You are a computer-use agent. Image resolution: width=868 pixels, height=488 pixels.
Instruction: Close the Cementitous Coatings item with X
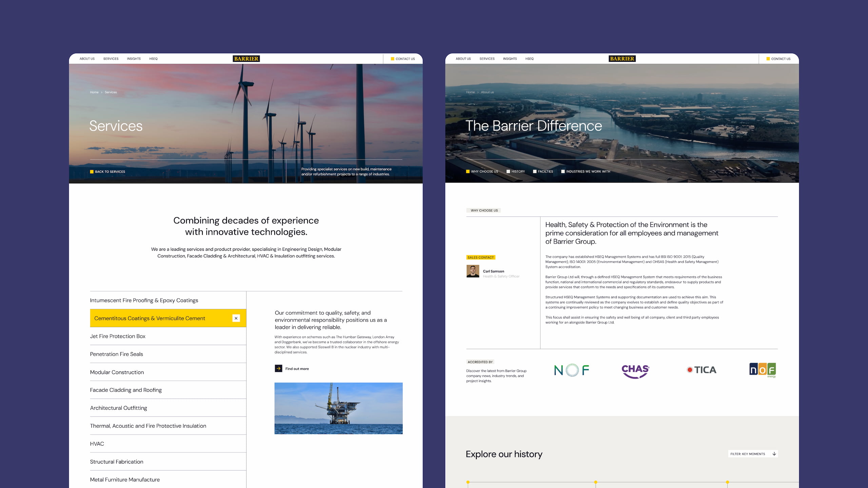pyautogui.click(x=236, y=318)
